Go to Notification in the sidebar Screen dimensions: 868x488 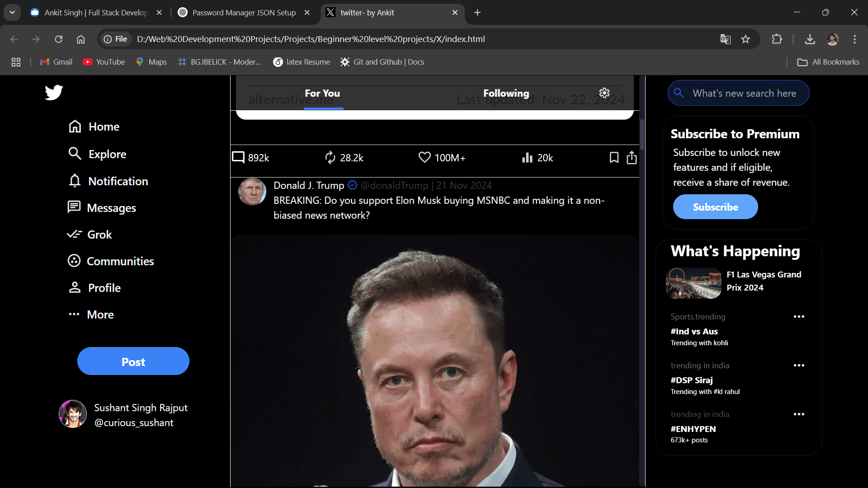click(108, 181)
